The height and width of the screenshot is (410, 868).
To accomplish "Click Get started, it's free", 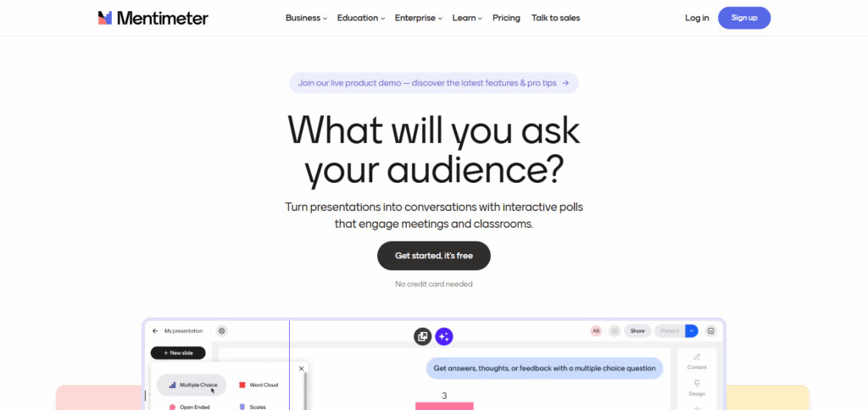I will coord(434,256).
